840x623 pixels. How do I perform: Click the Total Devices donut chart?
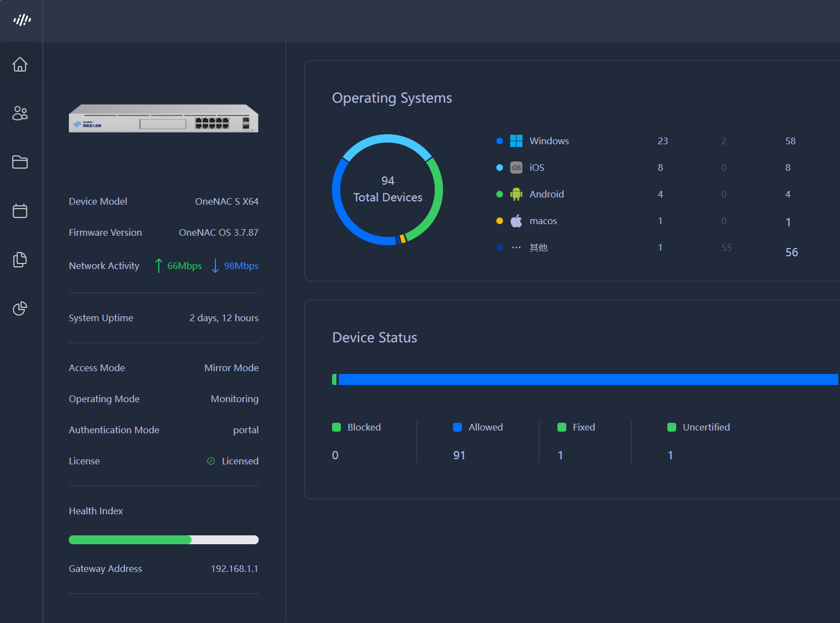pyautogui.click(x=388, y=190)
